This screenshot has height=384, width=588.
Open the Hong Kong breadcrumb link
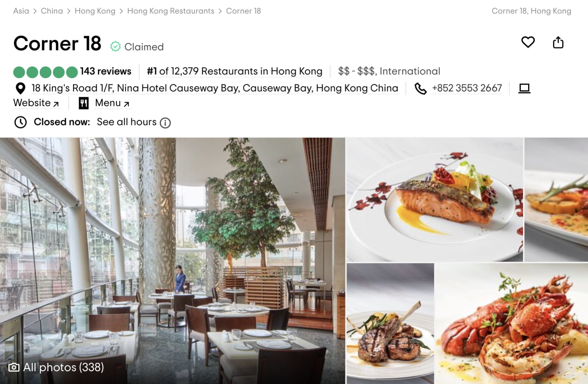pos(95,11)
